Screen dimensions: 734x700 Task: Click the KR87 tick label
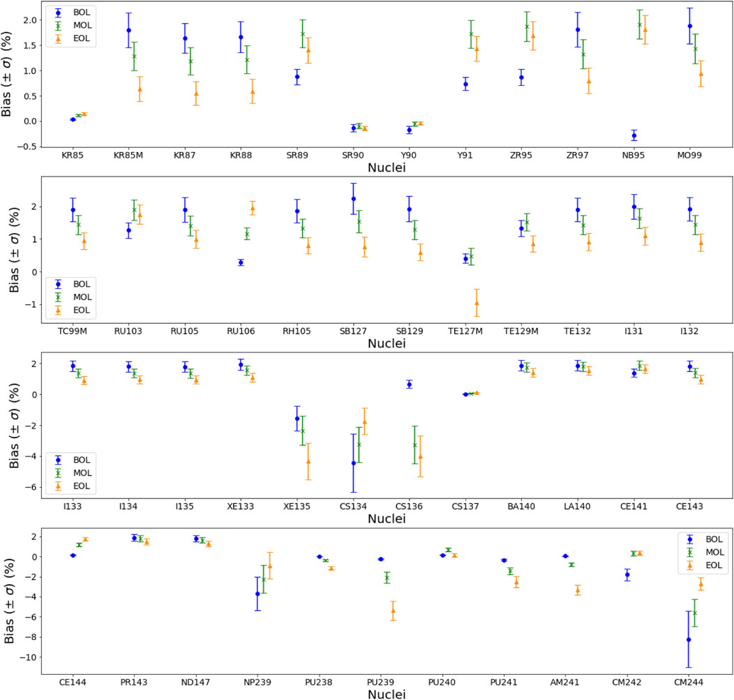coord(184,156)
